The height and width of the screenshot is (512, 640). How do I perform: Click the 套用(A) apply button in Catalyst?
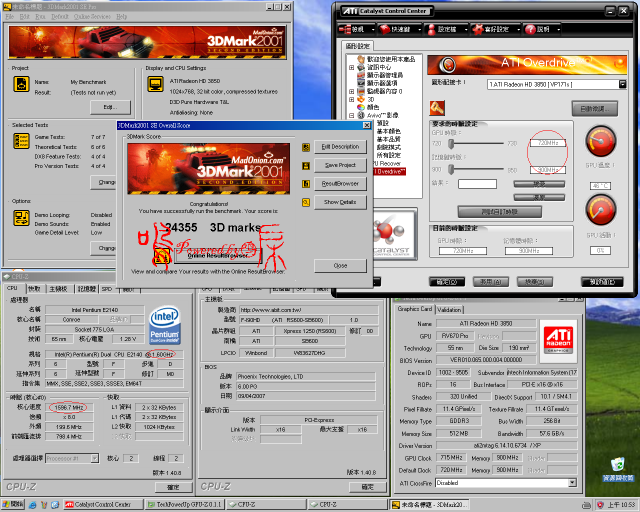[491, 282]
